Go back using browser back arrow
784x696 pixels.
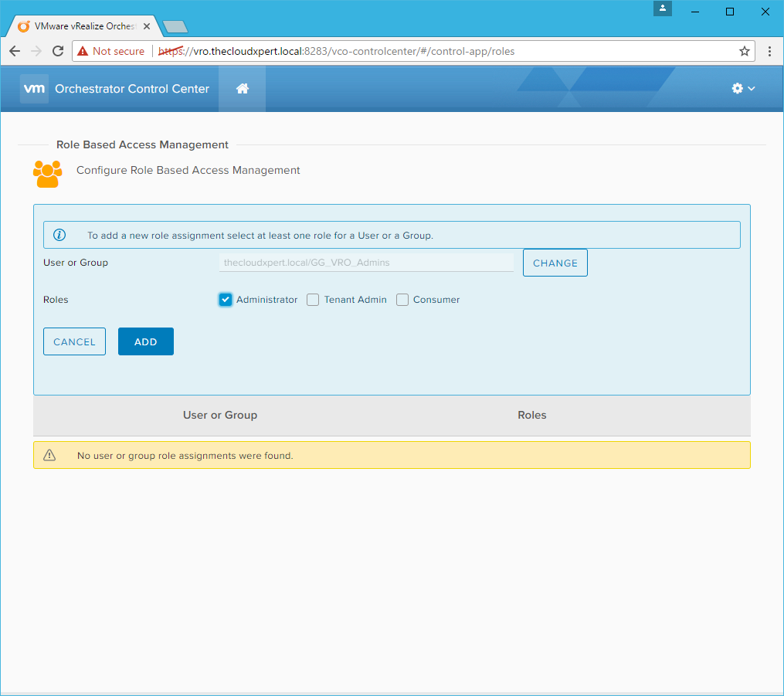pyautogui.click(x=15, y=51)
